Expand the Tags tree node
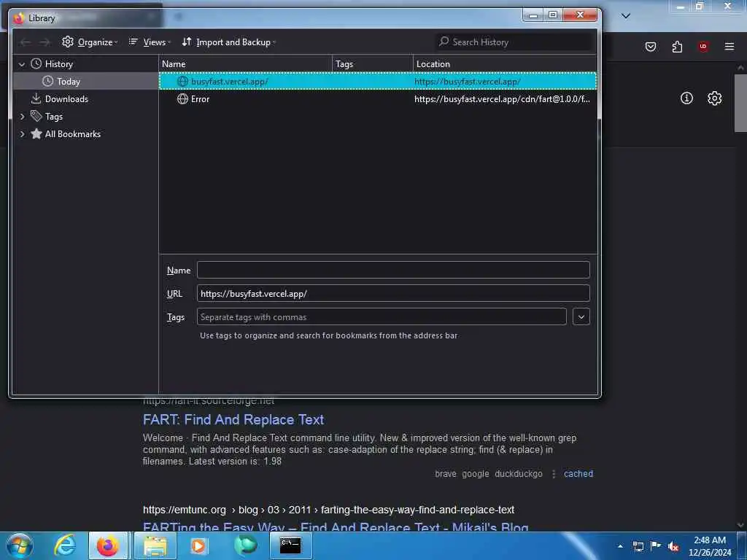Screen dimensions: 747x560 (22, 116)
